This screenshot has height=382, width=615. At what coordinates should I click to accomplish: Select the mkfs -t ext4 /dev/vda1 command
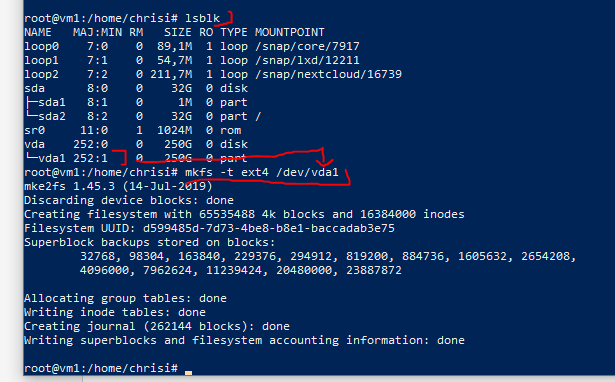click(x=262, y=172)
